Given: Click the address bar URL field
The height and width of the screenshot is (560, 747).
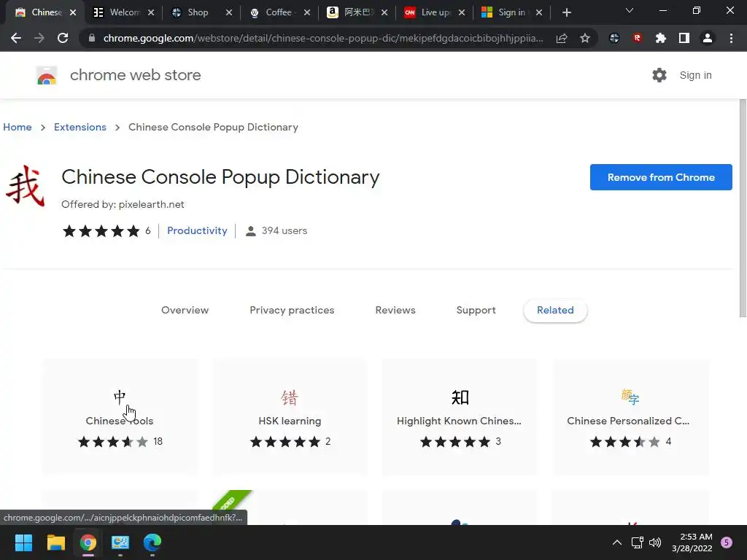Looking at the screenshot, I should (323, 38).
